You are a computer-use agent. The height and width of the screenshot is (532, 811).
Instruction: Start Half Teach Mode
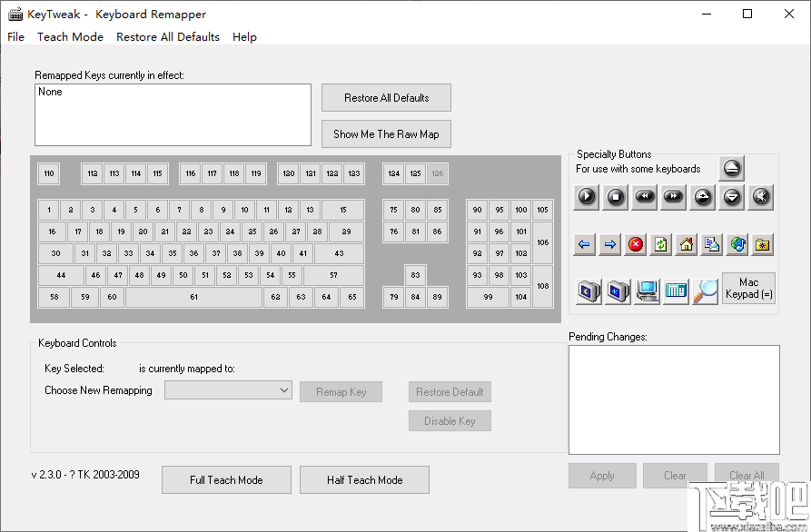[x=363, y=479]
